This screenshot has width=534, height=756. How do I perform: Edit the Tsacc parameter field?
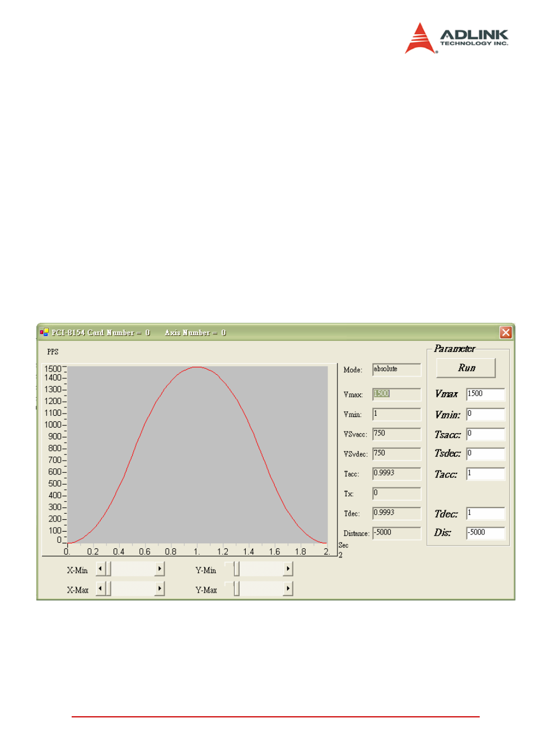(x=485, y=434)
